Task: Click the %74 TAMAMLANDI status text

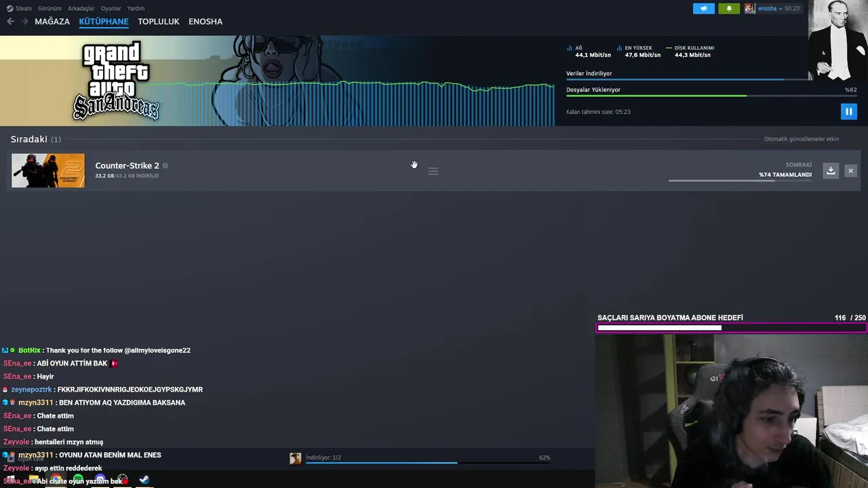Action: coord(785,175)
